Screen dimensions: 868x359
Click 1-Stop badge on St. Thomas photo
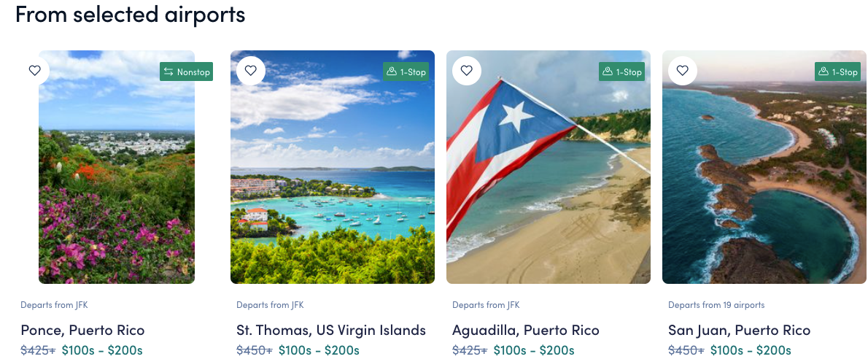(406, 72)
